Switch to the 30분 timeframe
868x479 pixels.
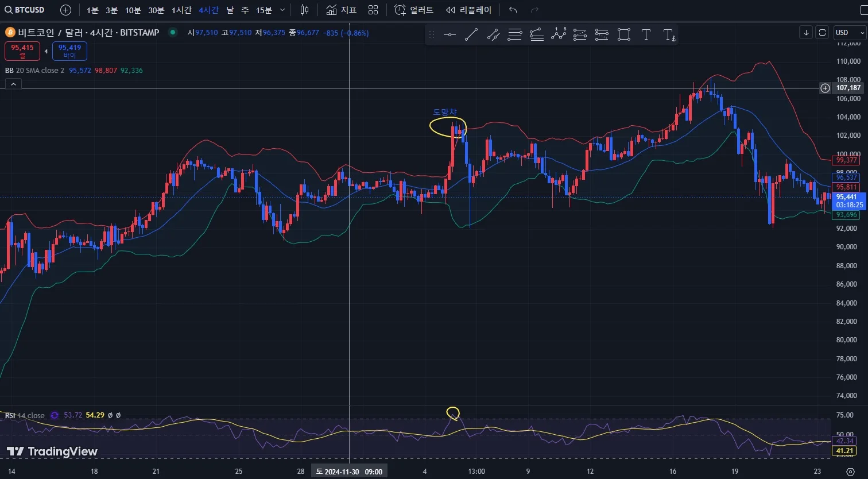[156, 10]
